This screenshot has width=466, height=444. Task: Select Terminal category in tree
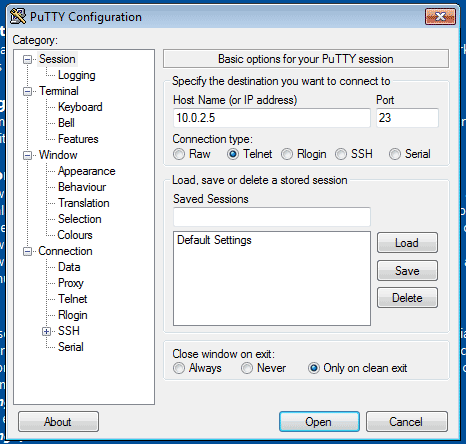tap(59, 91)
